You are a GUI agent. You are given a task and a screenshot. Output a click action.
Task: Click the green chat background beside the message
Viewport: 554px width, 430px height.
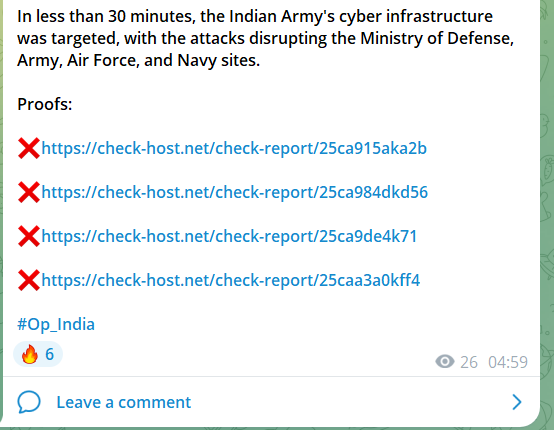coord(547,212)
